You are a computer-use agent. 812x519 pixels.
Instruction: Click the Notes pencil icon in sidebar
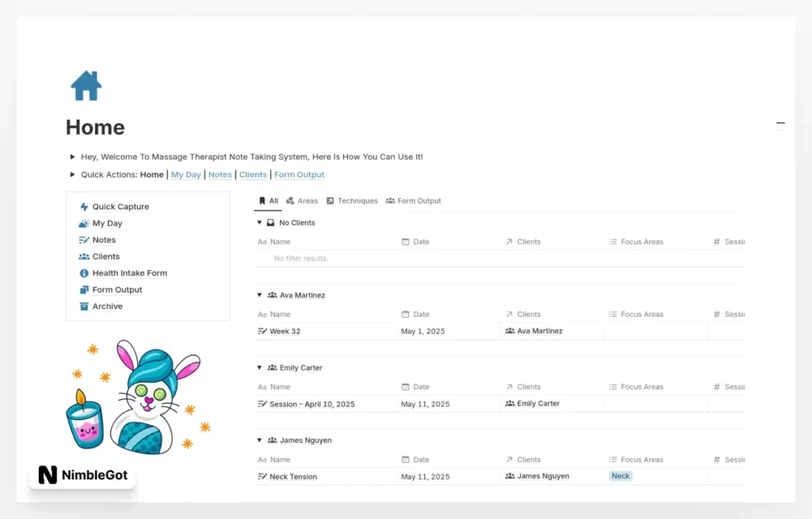[84, 240]
